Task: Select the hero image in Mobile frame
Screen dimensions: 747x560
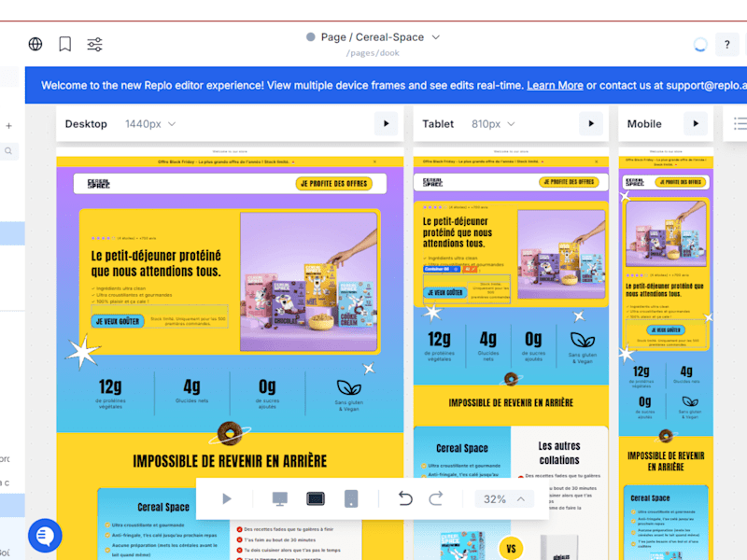Action: [666, 234]
